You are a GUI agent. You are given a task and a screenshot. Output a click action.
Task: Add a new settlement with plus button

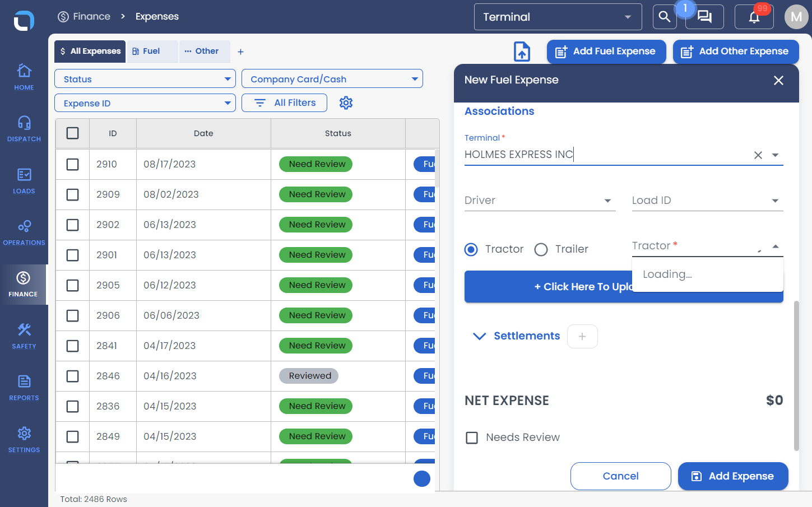tap(582, 337)
